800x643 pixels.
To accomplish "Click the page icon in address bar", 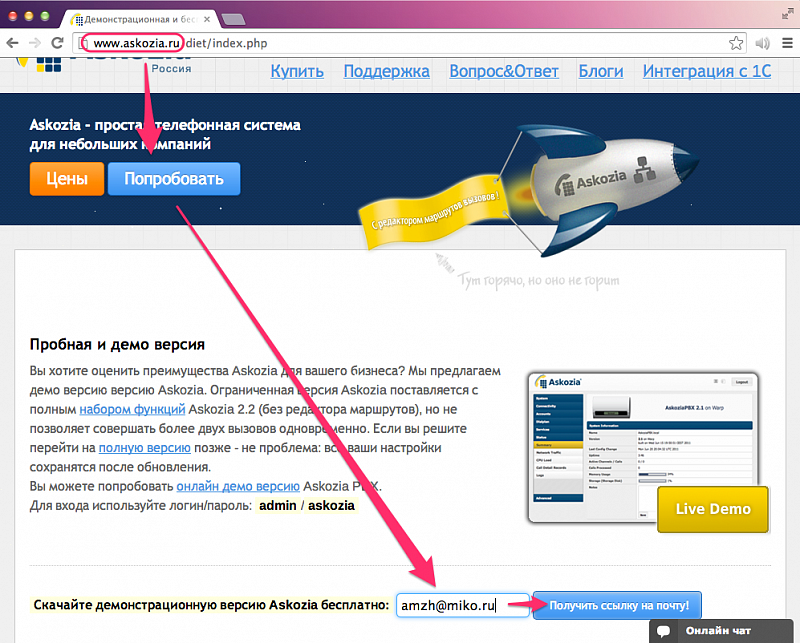I will [x=83, y=43].
